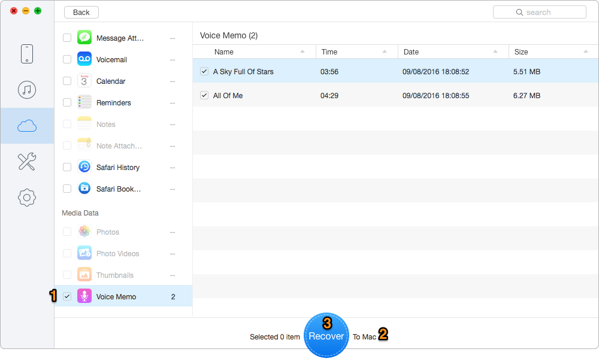Screen dimensions: 599x364
Task: Click the Back button
Action: click(81, 11)
